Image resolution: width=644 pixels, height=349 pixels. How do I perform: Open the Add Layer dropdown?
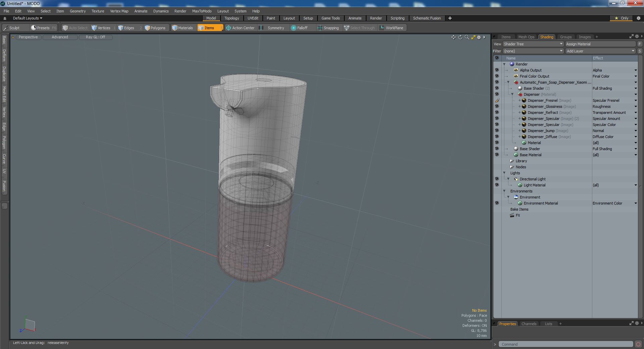point(600,51)
